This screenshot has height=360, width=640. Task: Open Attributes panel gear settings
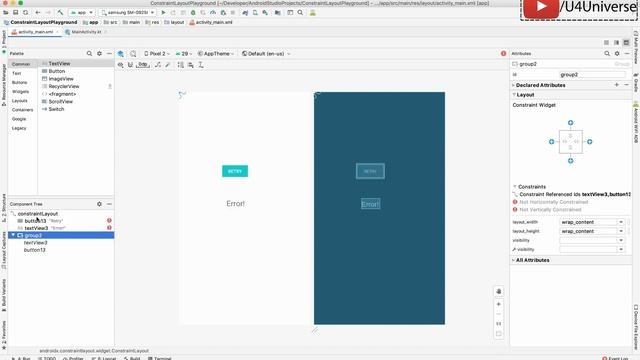tap(617, 53)
